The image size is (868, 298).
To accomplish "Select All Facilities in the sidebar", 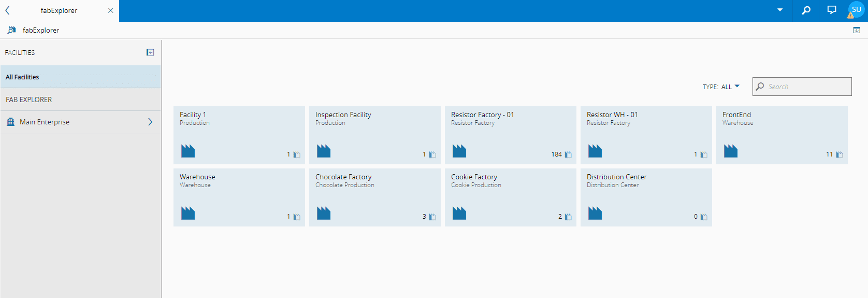I will pyautogui.click(x=81, y=77).
